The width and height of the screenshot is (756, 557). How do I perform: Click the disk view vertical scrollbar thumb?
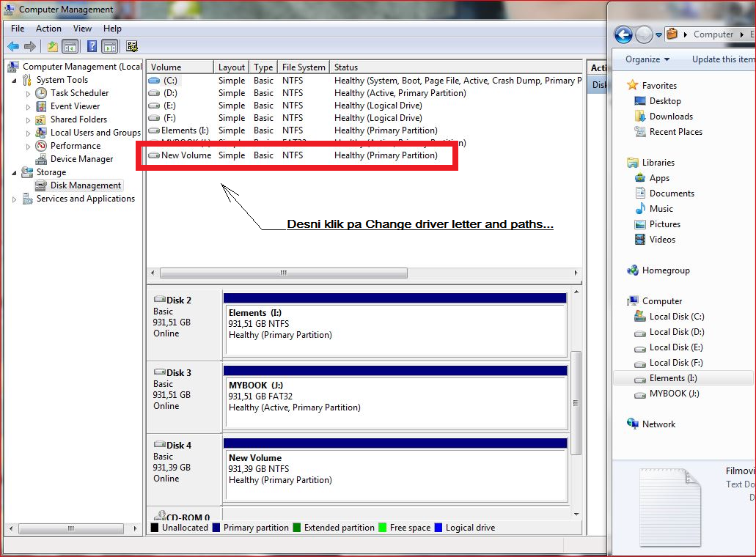point(576,403)
